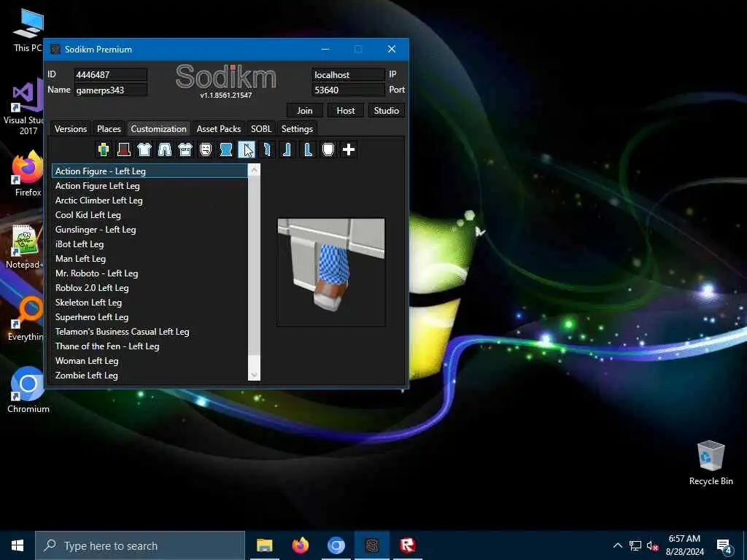Select "Telamon's Business Casual Left Leg"
The width and height of the screenshot is (747, 560).
(x=150, y=332)
